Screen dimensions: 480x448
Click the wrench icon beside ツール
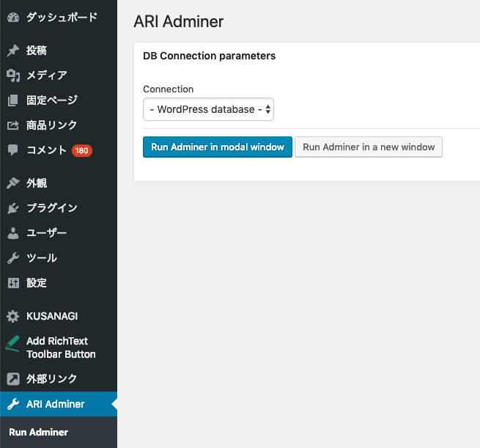tap(13, 258)
